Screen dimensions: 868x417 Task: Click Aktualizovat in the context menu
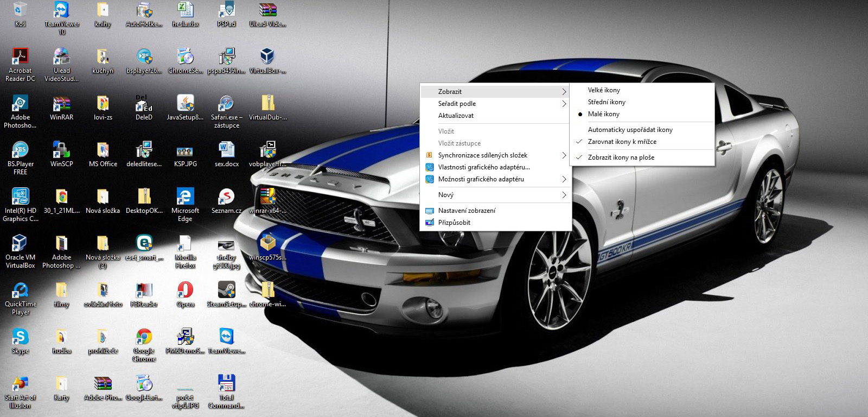point(456,116)
